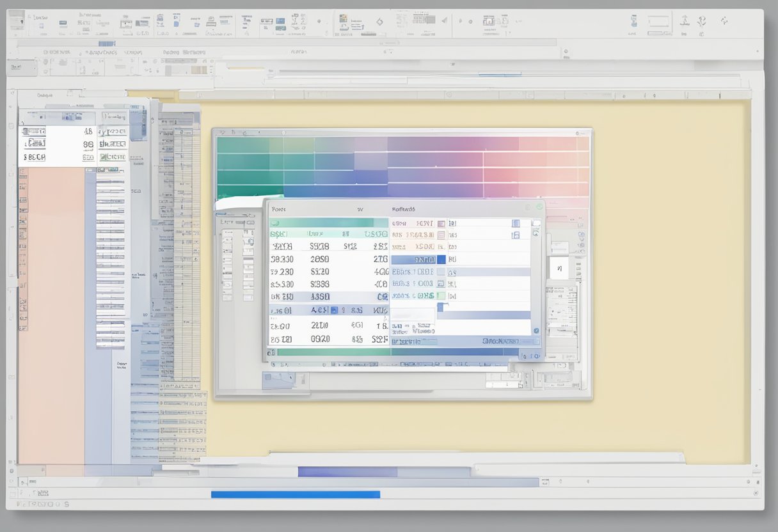Viewport: 778px width, 532px height.
Task: Click the upload arrow icon in top-right toolbar
Action: click(685, 21)
